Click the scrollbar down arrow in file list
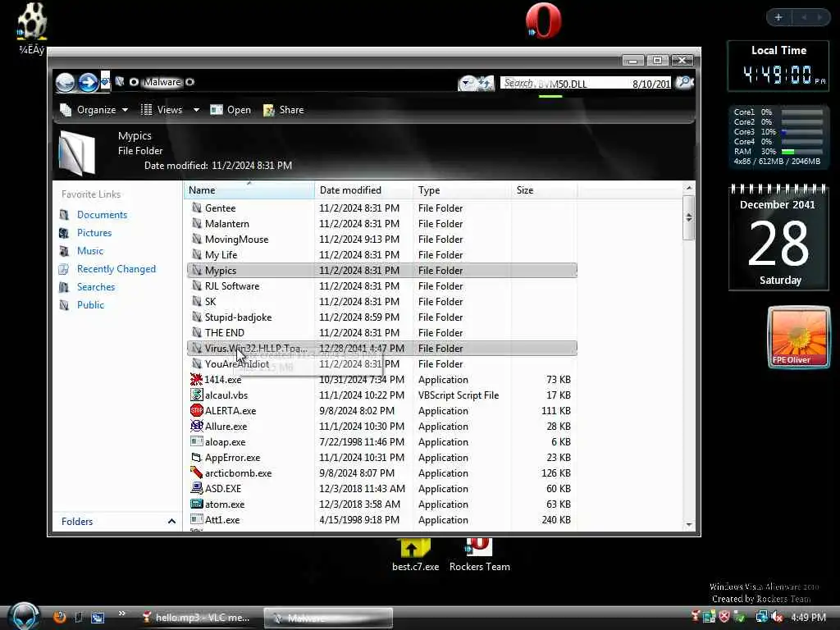Screen dimensions: 840x630 coord(689,525)
